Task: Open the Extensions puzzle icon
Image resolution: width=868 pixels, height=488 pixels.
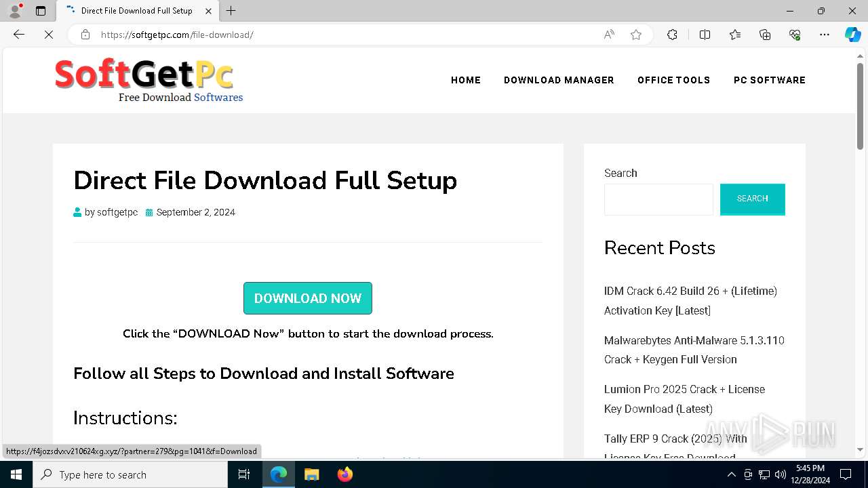Action: click(x=672, y=35)
